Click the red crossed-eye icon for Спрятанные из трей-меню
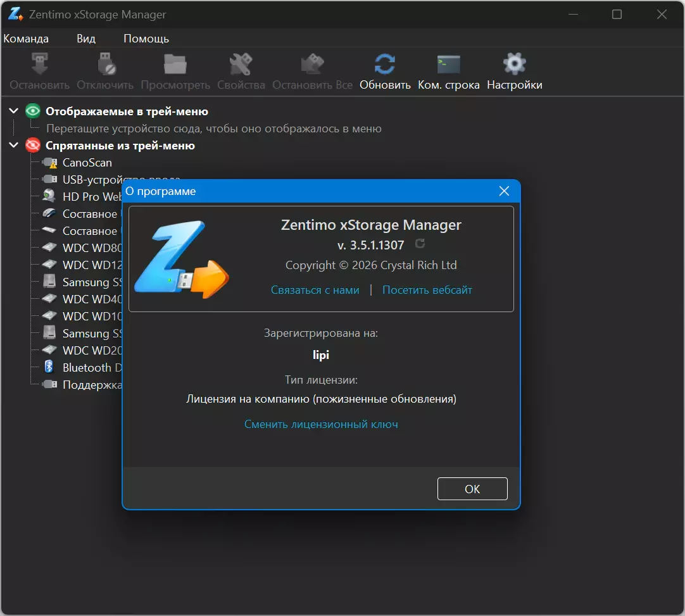 click(x=33, y=145)
